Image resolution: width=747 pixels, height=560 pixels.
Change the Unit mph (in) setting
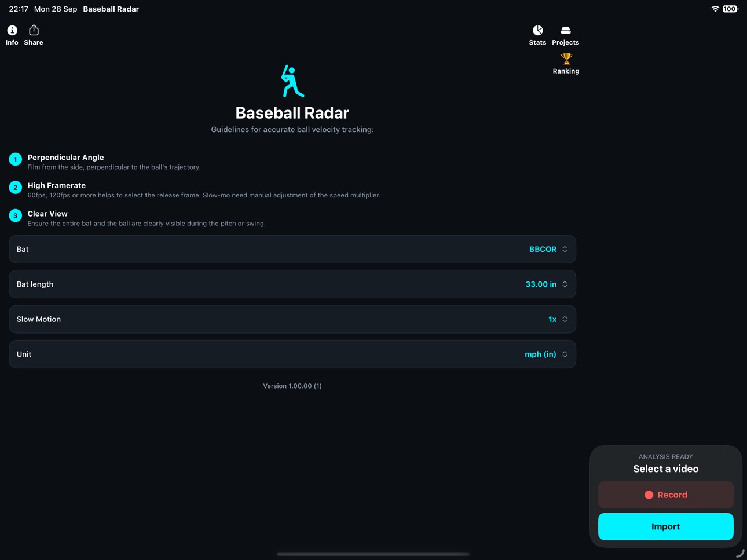tap(292, 354)
